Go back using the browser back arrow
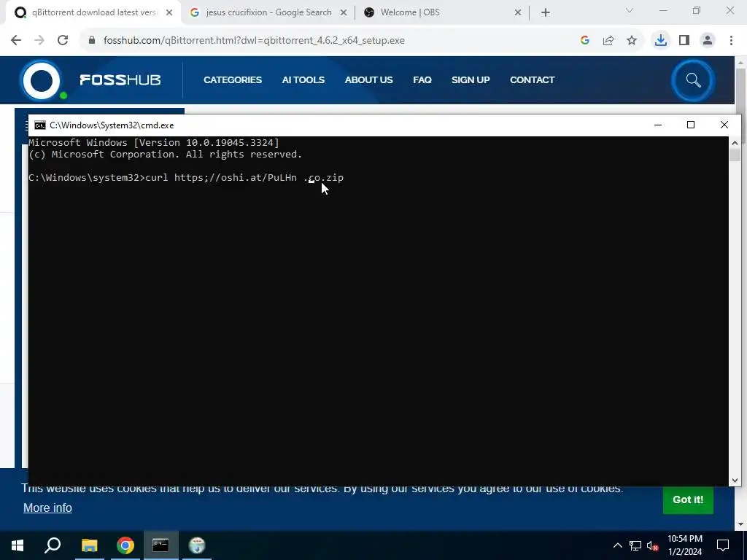This screenshot has height=560, width=747. 16,41
